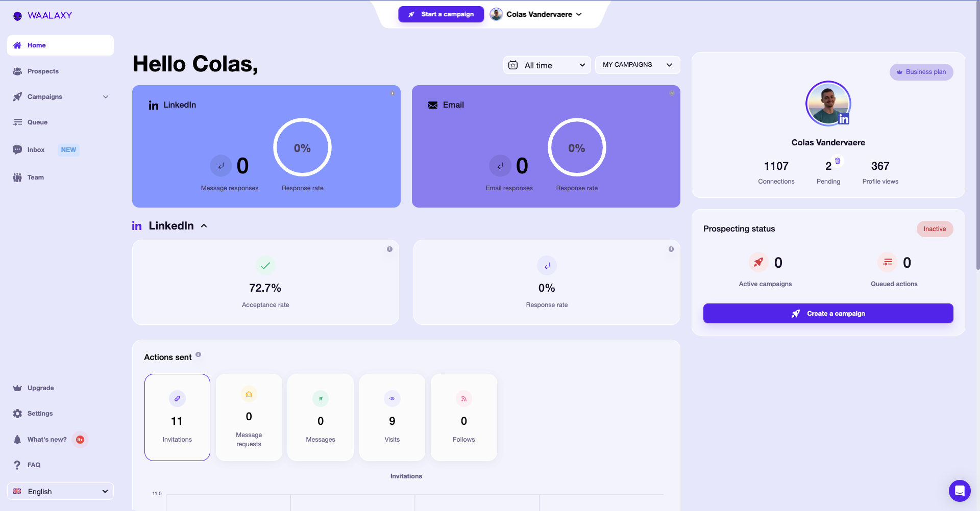Viewport: 980px width, 511px height.
Task: Open the chat support bubble icon
Action: pyautogui.click(x=960, y=491)
